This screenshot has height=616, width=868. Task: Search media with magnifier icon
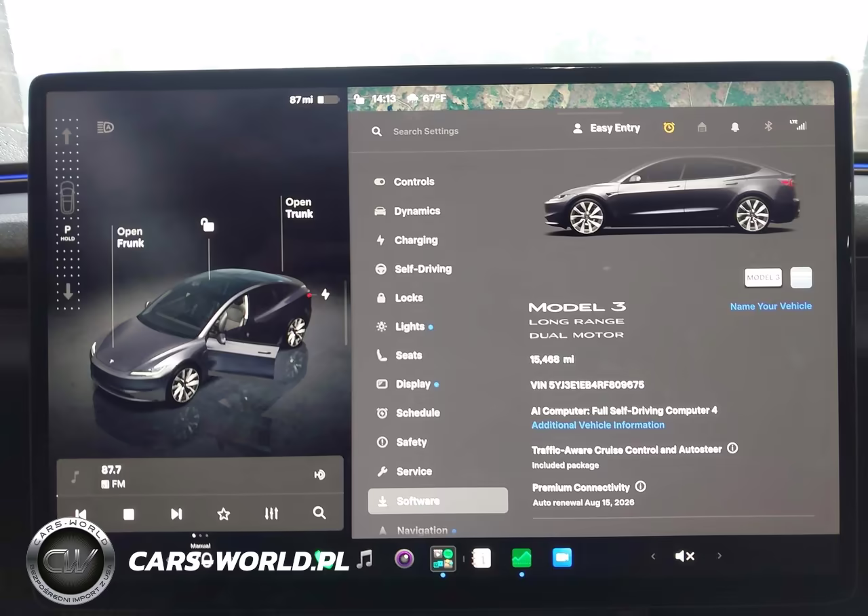click(319, 513)
